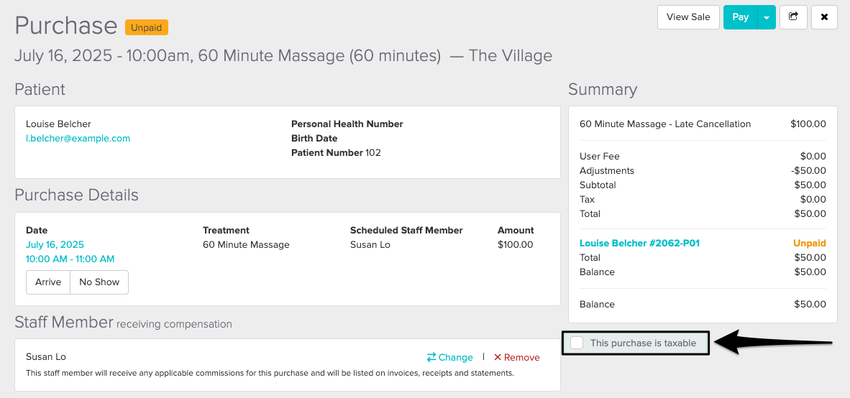Click the Personal Health Number label
Screen dimensions: 850x398
[347, 124]
